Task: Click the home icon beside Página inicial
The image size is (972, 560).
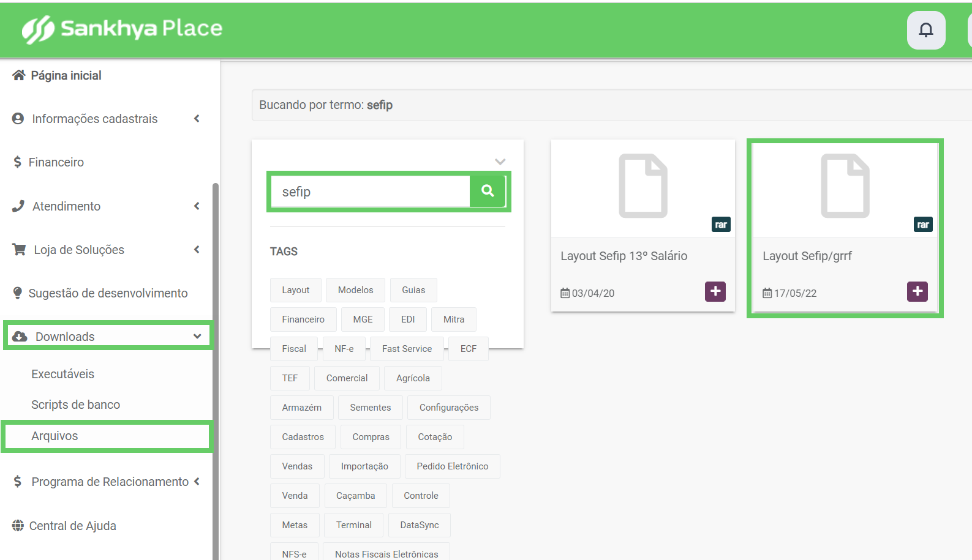Action: coord(19,75)
